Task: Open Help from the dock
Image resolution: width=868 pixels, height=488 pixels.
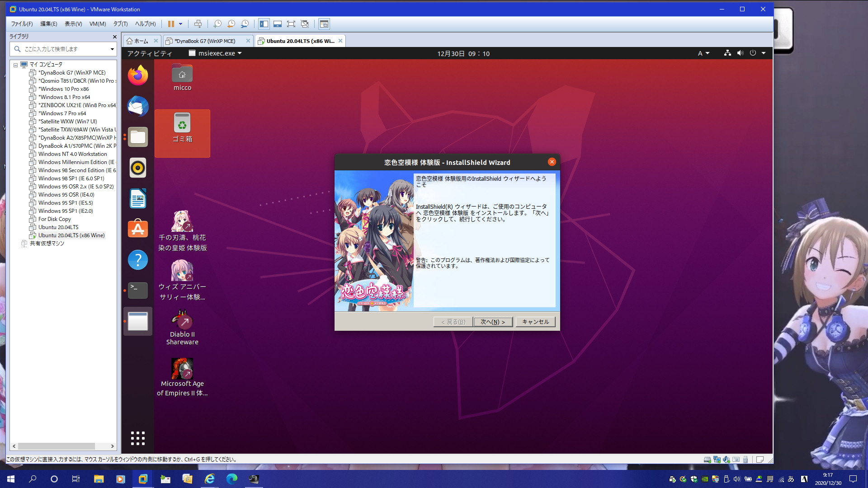Action: pyautogui.click(x=138, y=260)
